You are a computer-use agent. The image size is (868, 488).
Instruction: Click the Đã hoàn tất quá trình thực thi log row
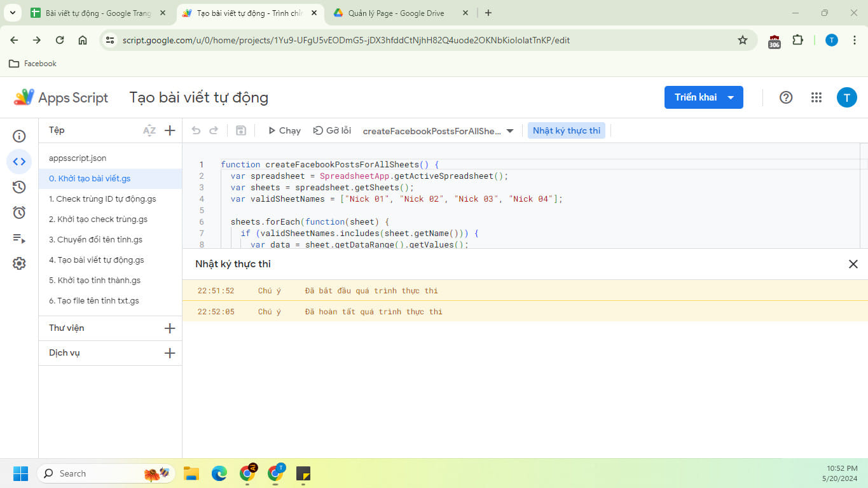(525, 312)
